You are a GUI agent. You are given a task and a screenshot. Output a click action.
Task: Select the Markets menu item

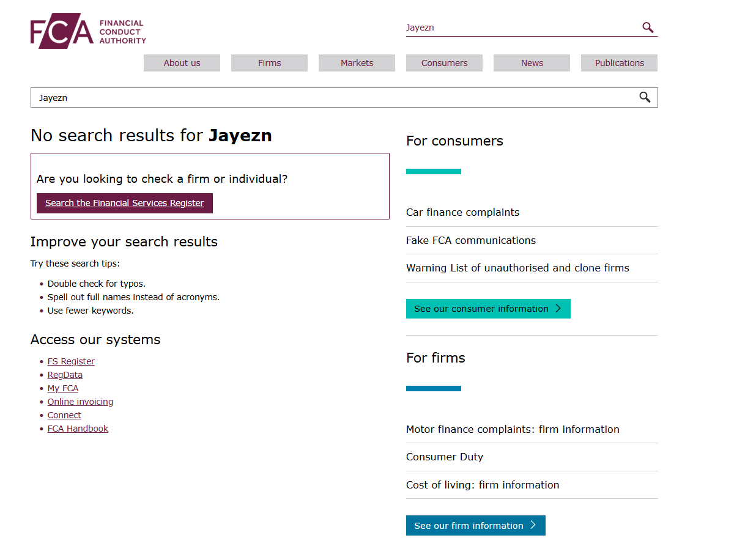coord(357,63)
